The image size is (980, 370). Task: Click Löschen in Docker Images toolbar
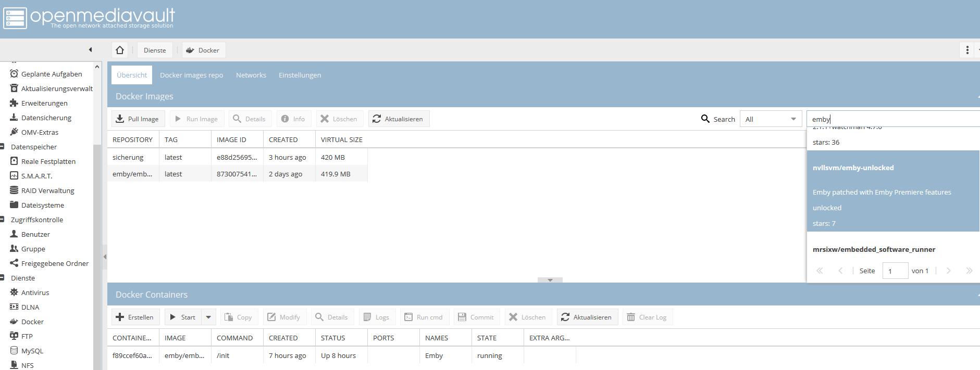click(339, 119)
